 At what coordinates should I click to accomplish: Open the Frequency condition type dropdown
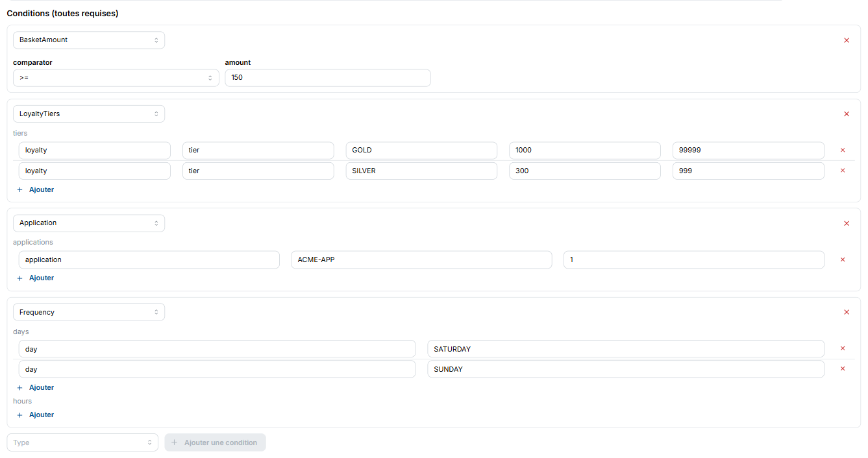[89, 312]
